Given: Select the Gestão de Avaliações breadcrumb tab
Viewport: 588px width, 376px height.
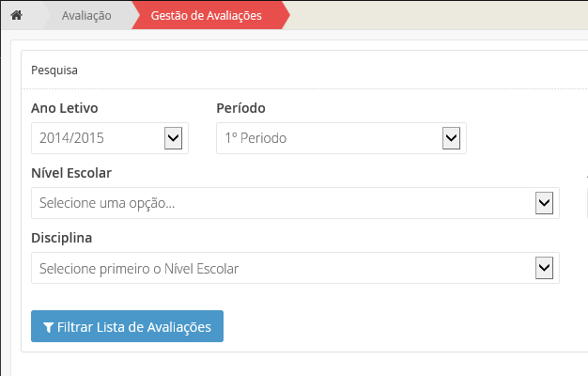Looking at the screenshot, I should point(207,16).
